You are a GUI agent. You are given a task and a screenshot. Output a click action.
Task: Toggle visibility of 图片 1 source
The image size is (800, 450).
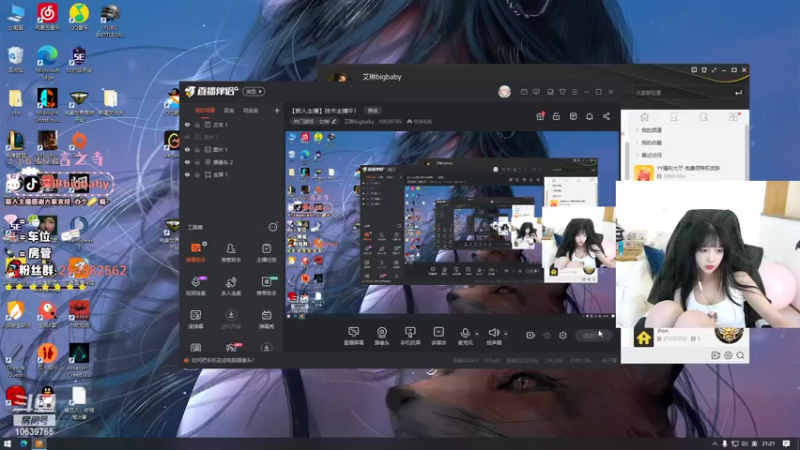coord(187,149)
